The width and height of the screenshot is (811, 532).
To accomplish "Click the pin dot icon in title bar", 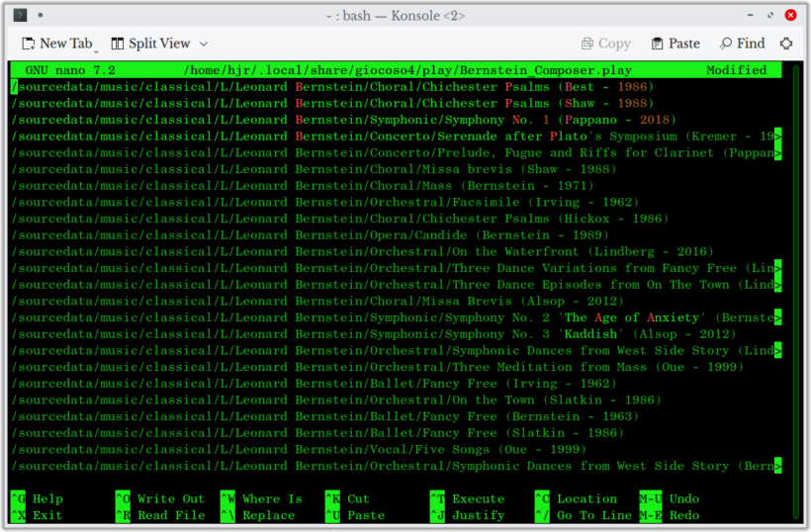I will point(39,16).
